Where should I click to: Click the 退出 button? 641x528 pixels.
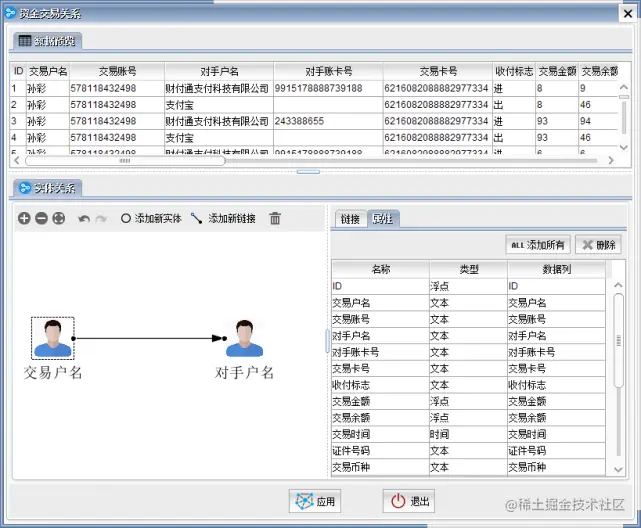[408, 501]
